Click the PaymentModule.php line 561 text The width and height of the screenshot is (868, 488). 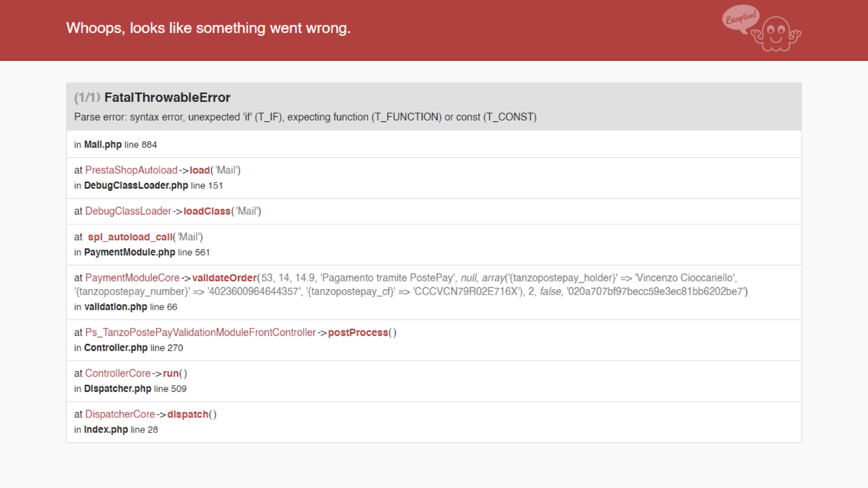pos(142,253)
